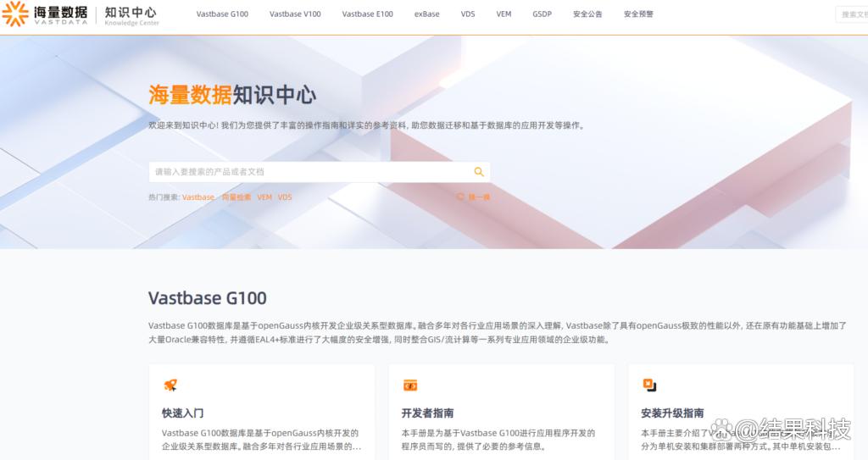This screenshot has width=868, height=460.
Task: Click the hot search link VDS
Action: 285,197
